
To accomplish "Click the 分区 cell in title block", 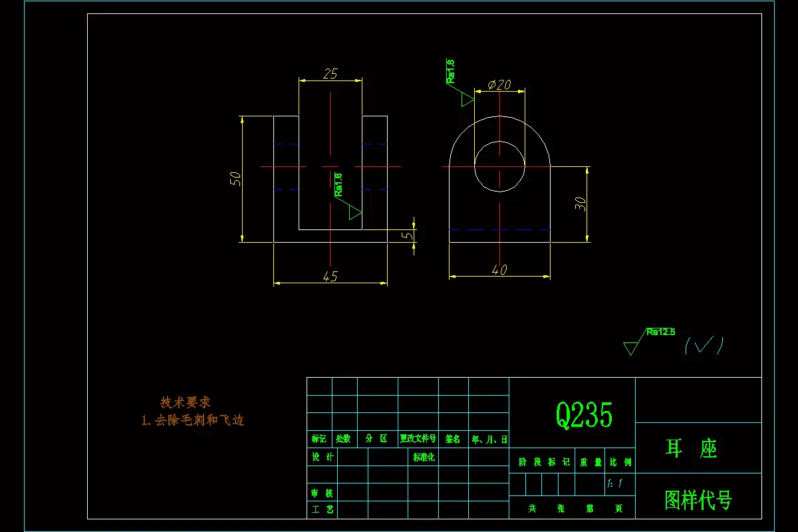I will (376, 439).
